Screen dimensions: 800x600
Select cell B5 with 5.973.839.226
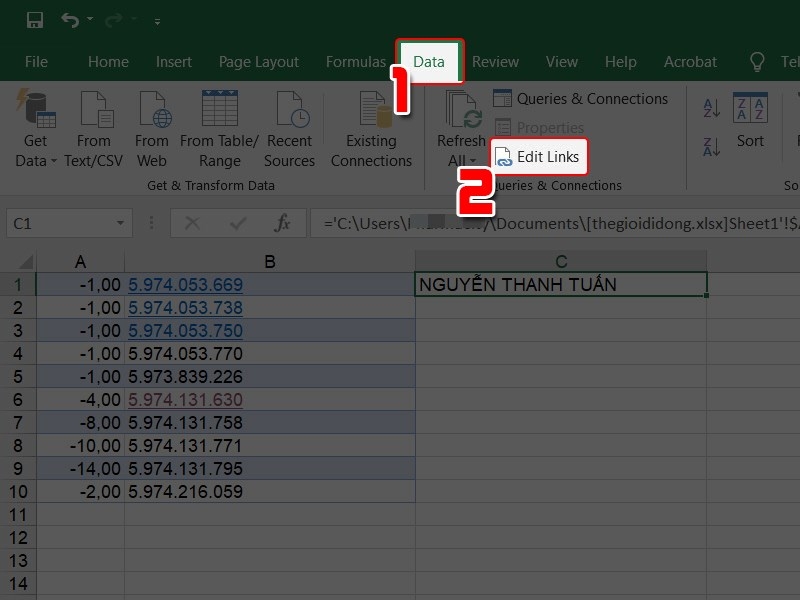270,377
